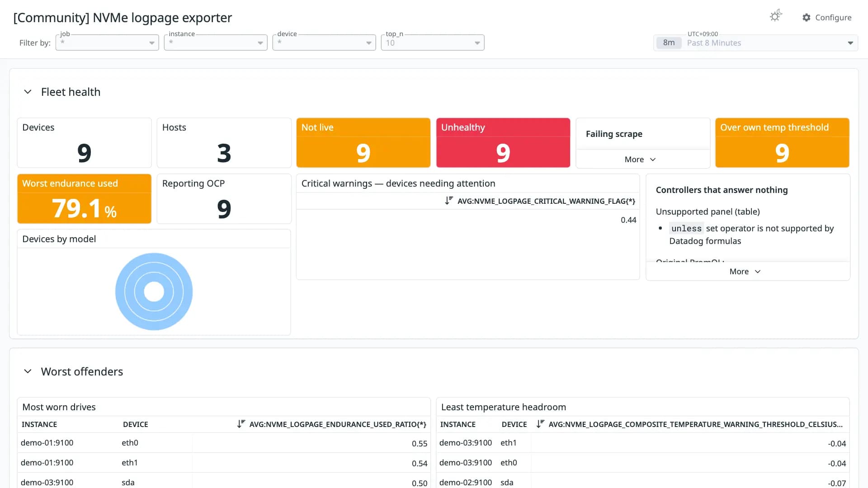Screen dimensions: 868x488
Task: Select the Unhealthy tile
Action: click(x=503, y=143)
